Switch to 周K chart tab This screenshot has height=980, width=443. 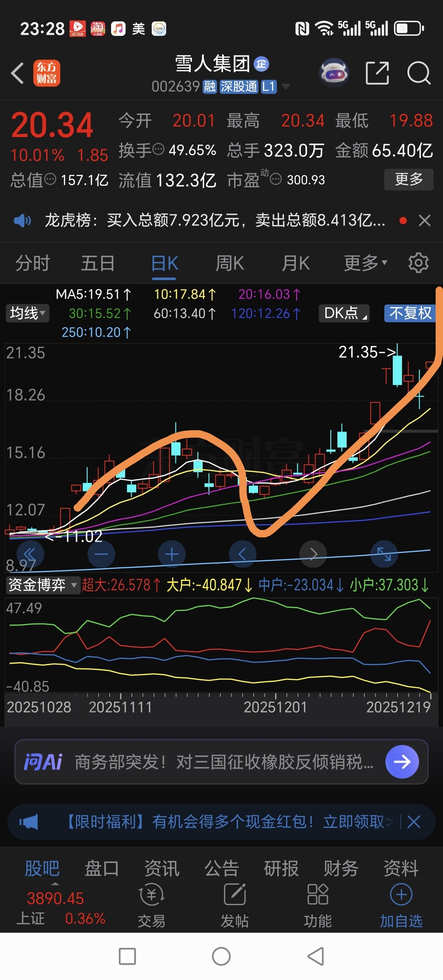click(230, 263)
